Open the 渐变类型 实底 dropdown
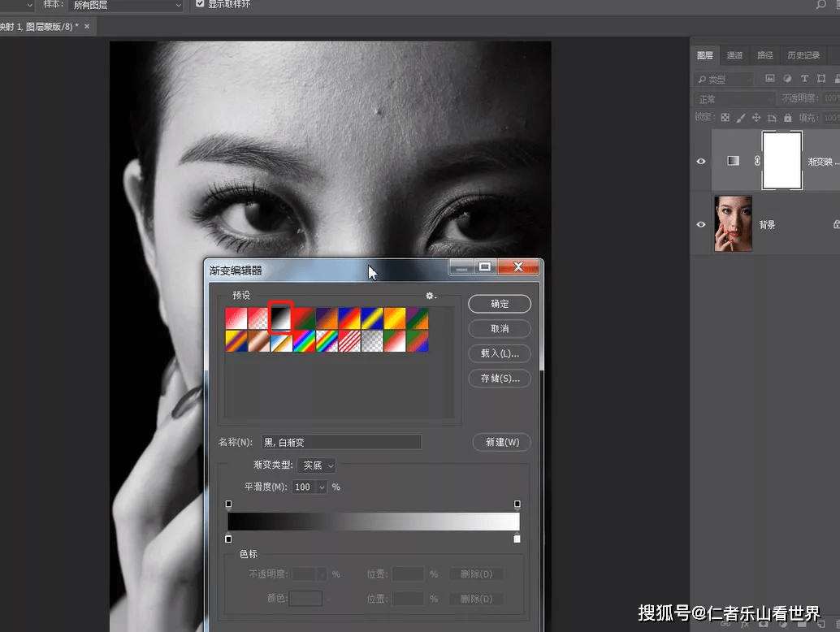 [317, 465]
